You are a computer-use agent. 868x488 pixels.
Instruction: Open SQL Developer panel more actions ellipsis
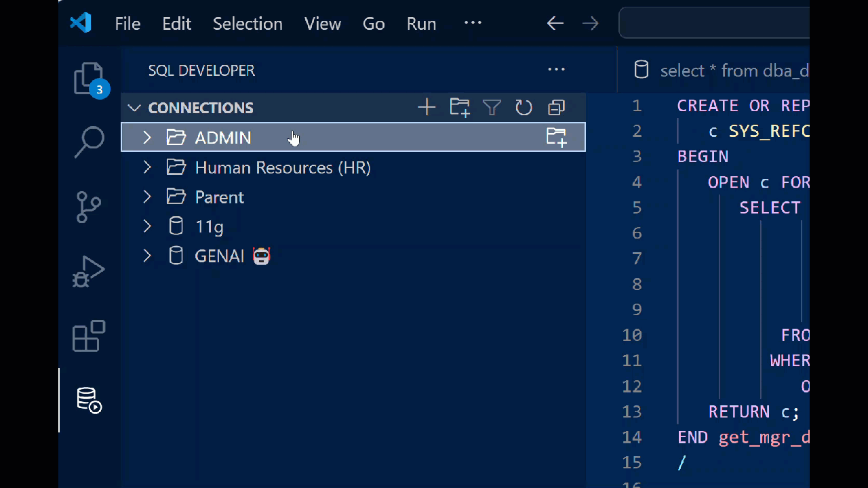[x=556, y=69]
